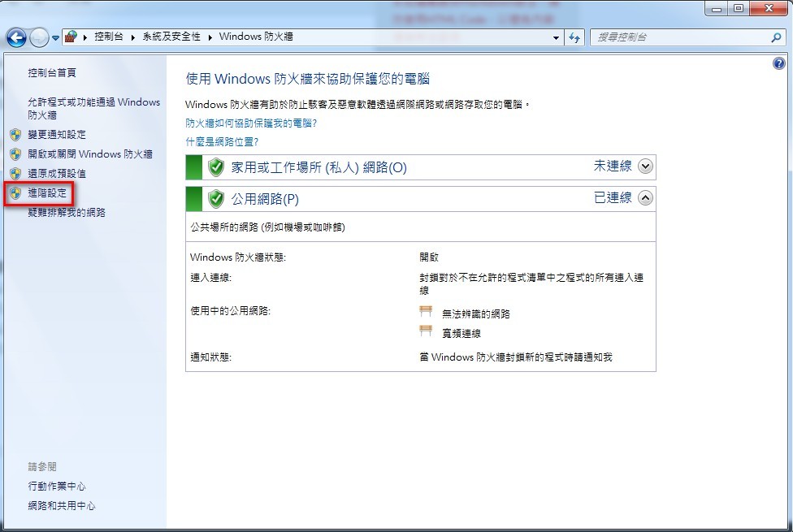The image size is (793, 532).
Task: Click 家用或工作場所 (私人) 網路 header
Action: click(x=421, y=167)
